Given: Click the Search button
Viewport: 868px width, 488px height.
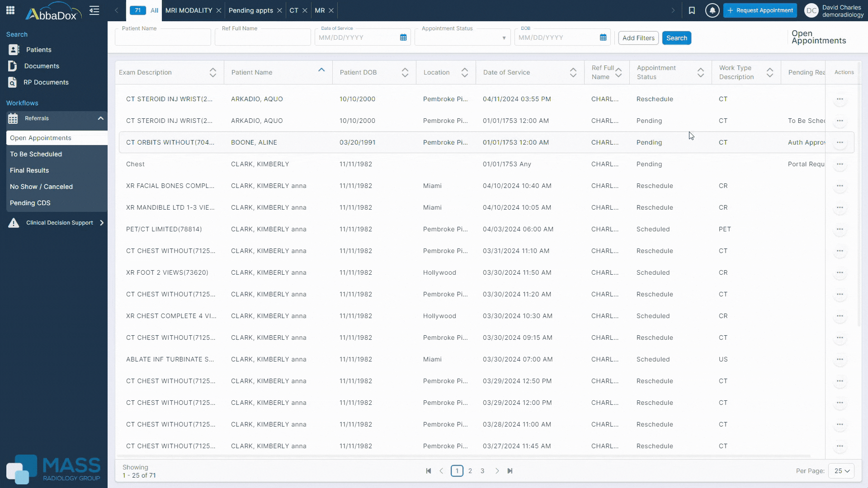Looking at the screenshot, I should tap(676, 38).
